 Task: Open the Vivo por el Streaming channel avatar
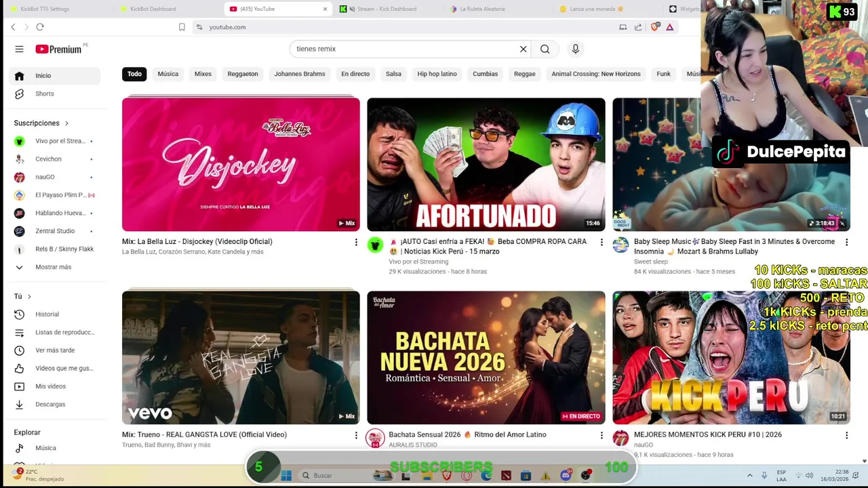coord(375,245)
